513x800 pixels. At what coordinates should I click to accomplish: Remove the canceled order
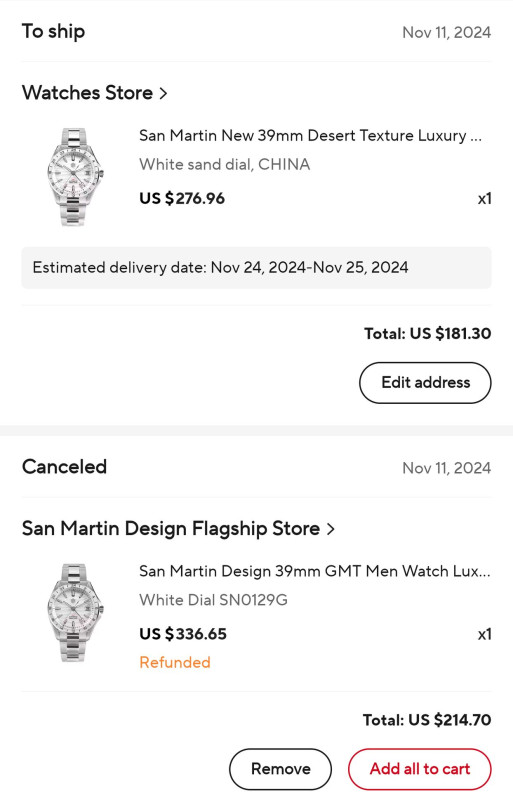[x=280, y=769]
